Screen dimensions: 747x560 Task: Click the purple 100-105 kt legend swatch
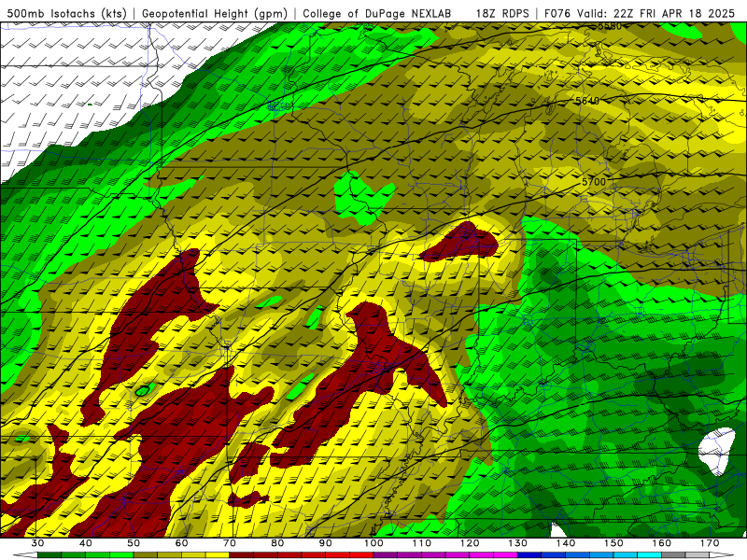[386, 555]
